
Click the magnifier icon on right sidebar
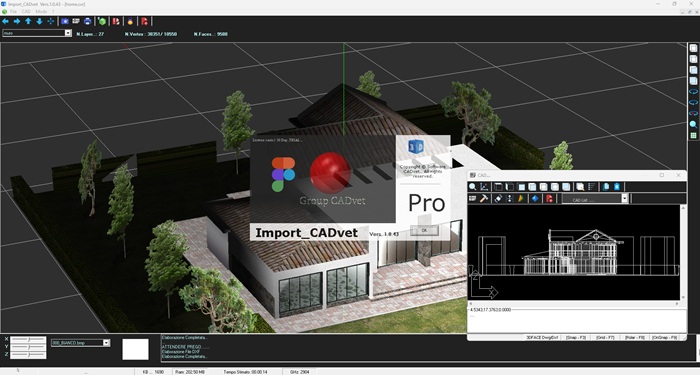(693, 124)
